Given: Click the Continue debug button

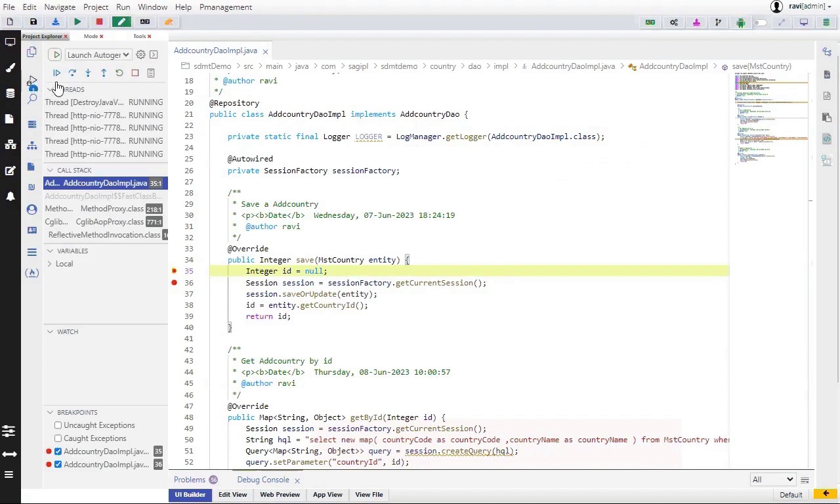Looking at the screenshot, I should [x=56, y=73].
